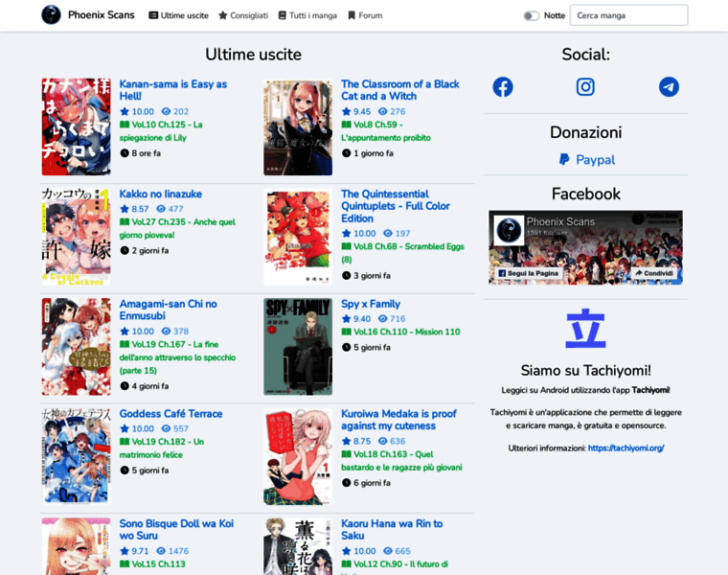Click the Cerca manga search field
Viewport: 728px width, 575px height.
pos(628,15)
